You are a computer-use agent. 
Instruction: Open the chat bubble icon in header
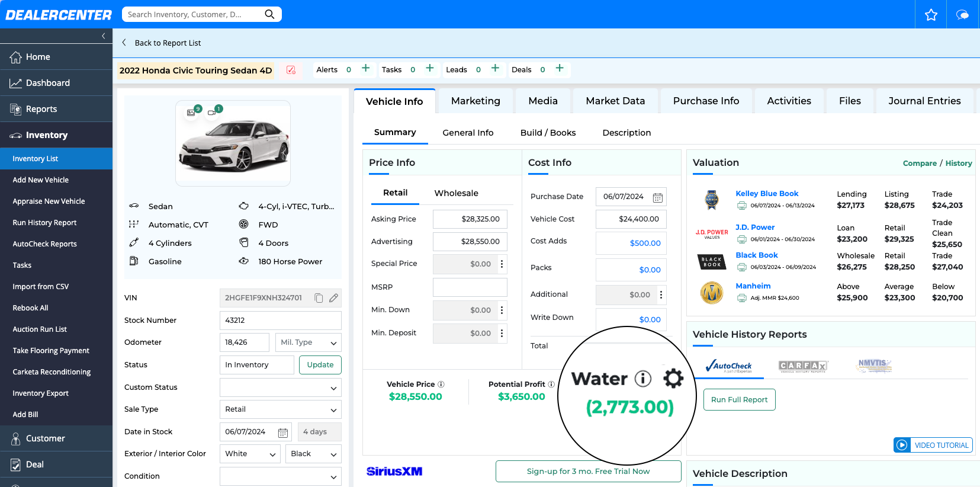click(963, 14)
